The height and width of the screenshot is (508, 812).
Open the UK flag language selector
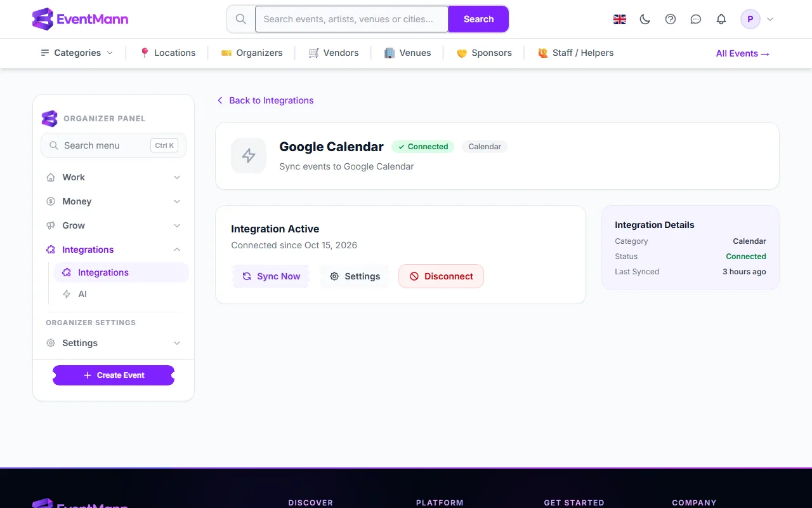click(620, 19)
